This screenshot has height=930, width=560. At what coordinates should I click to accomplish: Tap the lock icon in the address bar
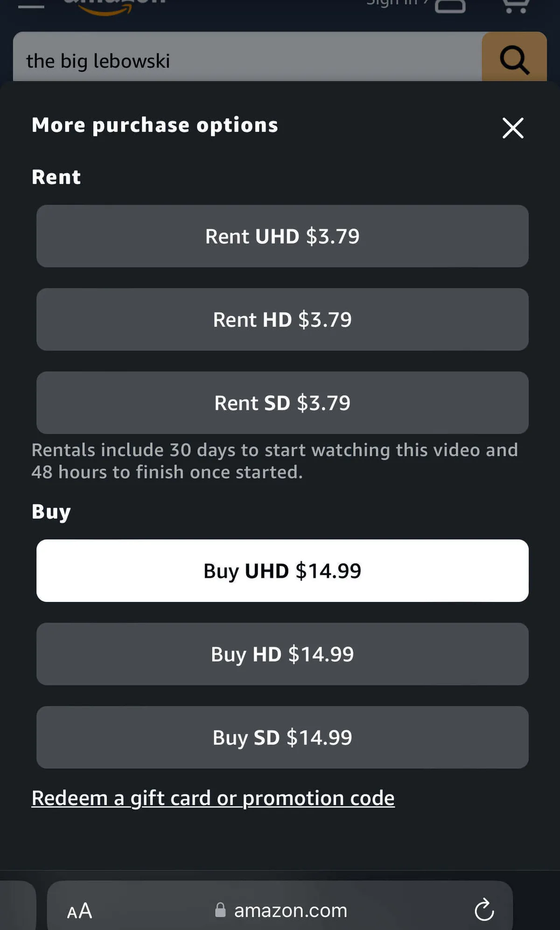click(220, 910)
